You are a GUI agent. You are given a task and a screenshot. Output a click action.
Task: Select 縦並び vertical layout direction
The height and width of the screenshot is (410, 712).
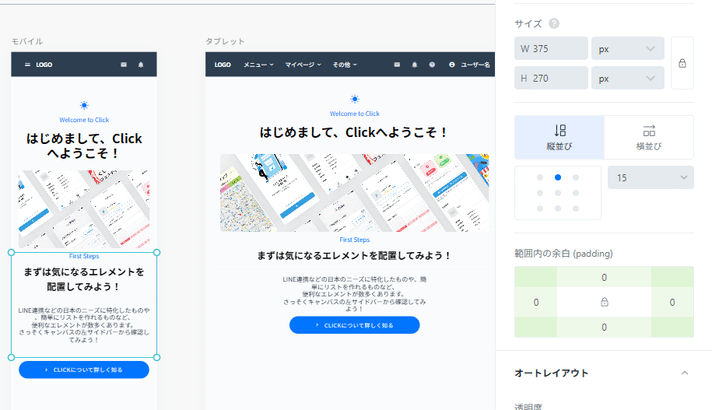[x=559, y=137]
